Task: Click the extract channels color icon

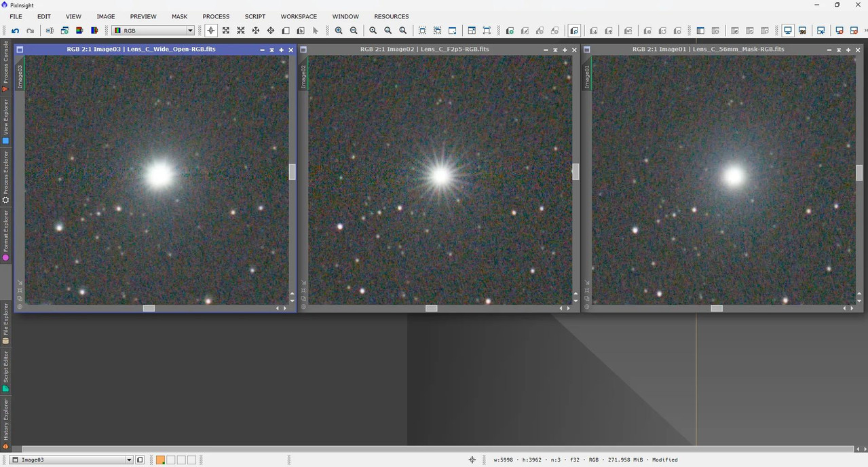Action: pos(79,31)
